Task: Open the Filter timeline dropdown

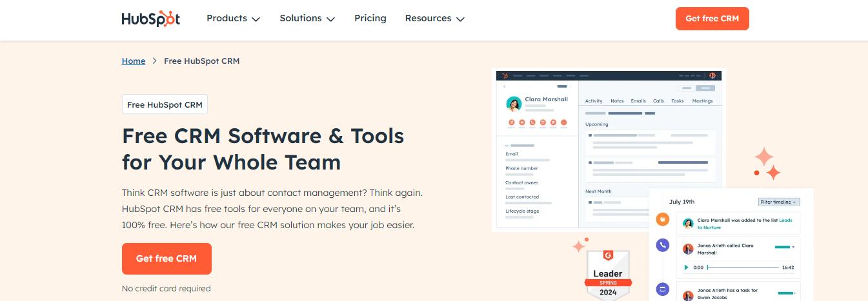Action: click(779, 202)
